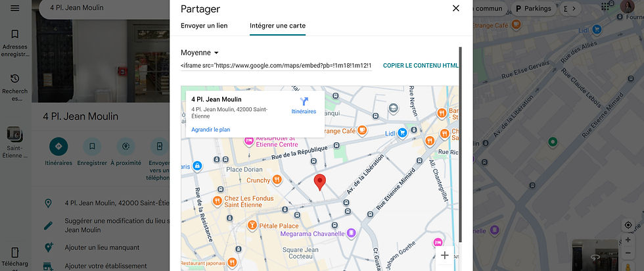Image resolution: width=644 pixels, height=271 pixels.
Task: Click the Megarama Chavanelle cinema marker
Action: (x=351, y=234)
